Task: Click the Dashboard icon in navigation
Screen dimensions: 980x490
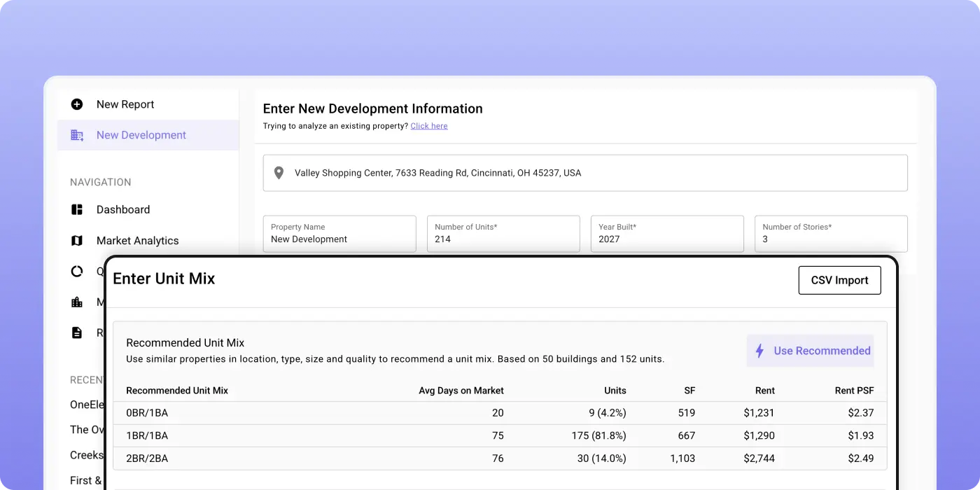Action: pyautogui.click(x=77, y=209)
